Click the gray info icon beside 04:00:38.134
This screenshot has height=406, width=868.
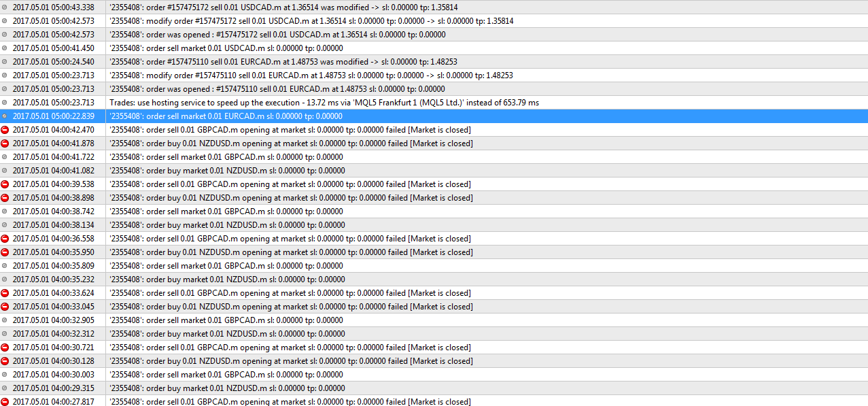tap(5, 225)
